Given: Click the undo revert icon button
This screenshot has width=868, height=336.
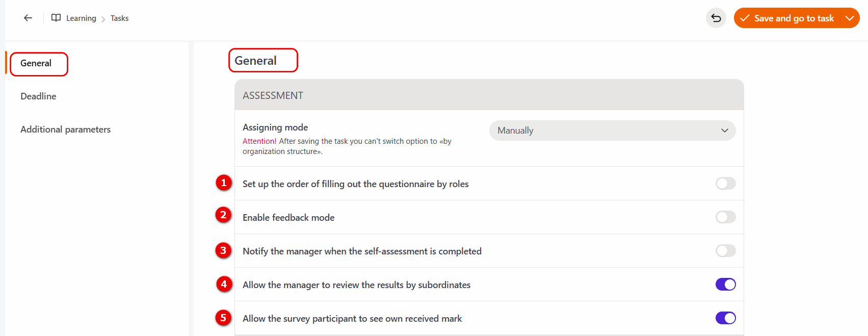Looking at the screenshot, I should [x=716, y=18].
